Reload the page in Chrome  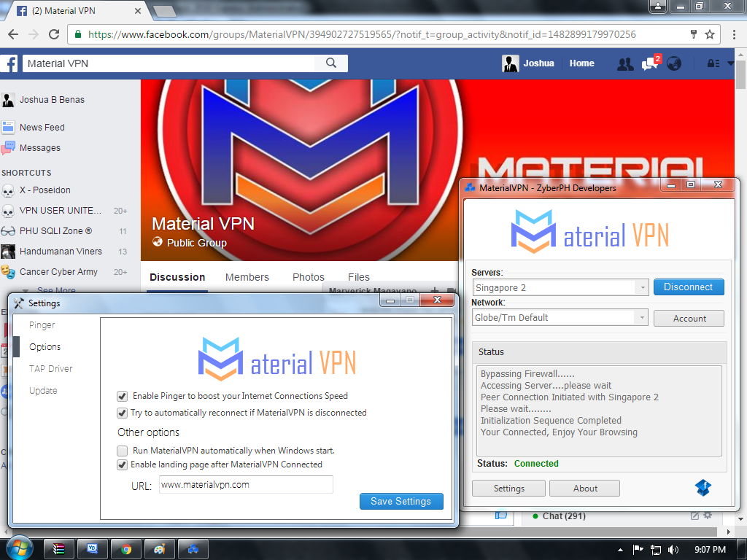[x=54, y=34]
